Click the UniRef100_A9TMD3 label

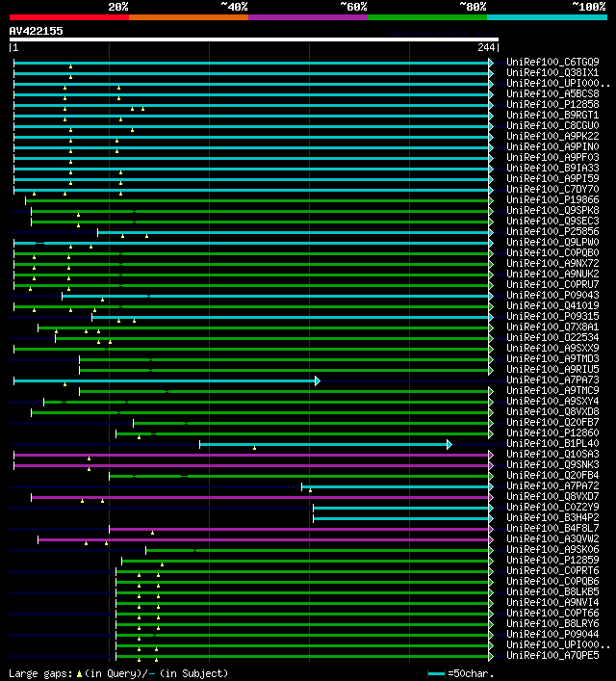(552, 358)
